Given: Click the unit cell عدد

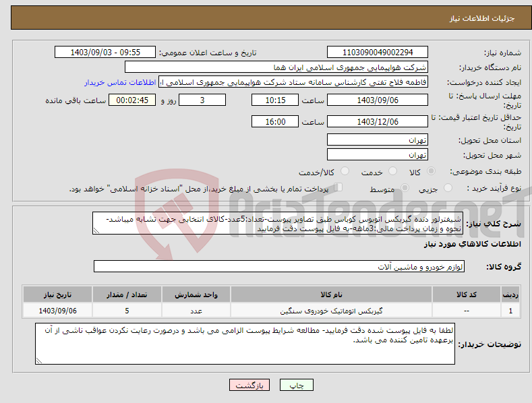Looking at the screenshot, I should coord(196,311).
